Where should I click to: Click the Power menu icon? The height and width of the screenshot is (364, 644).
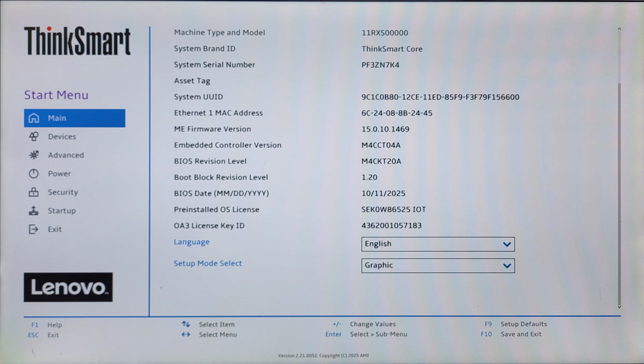(x=34, y=174)
